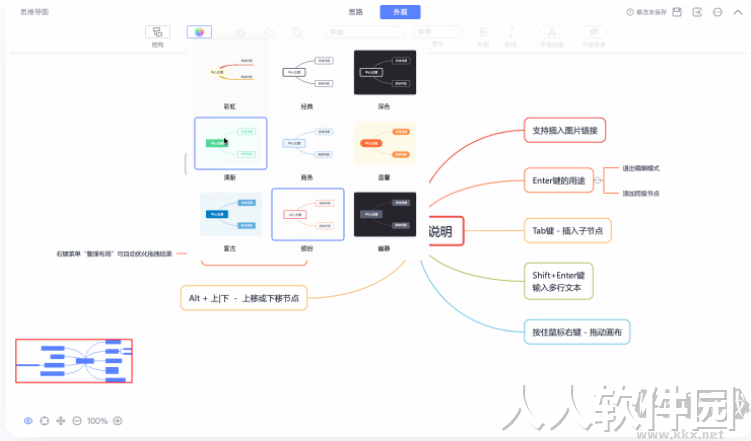Select the 支持插入图片链接 node
Image resolution: width=751 pixels, height=441 pixels.
point(565,130)
